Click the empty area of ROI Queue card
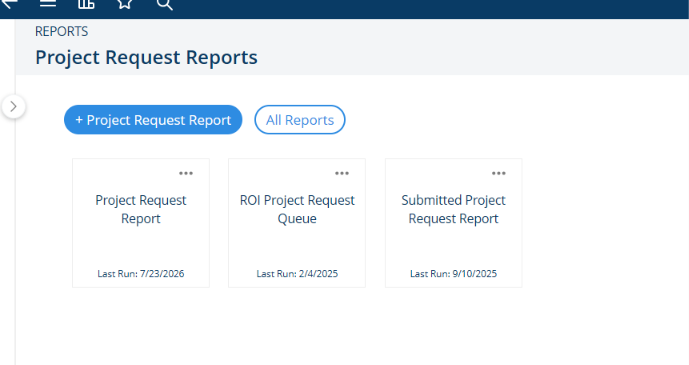Viewport: 689px width, 365px height. 297,247
